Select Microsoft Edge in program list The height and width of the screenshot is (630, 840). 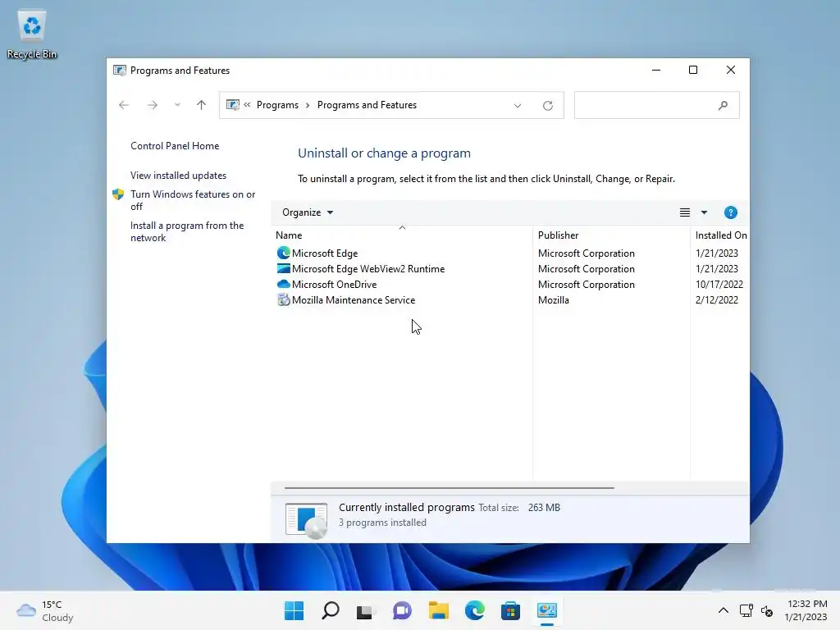[325, 253]
